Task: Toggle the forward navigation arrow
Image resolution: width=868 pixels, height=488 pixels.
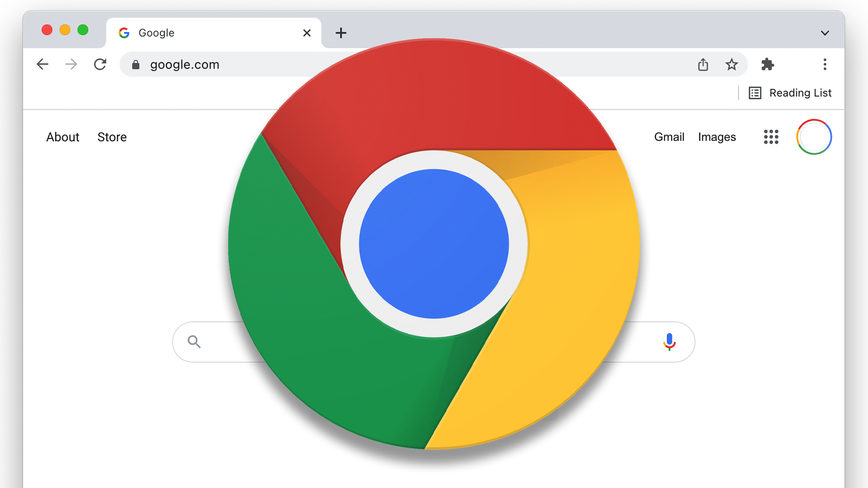Action: (x=71, y=64)
